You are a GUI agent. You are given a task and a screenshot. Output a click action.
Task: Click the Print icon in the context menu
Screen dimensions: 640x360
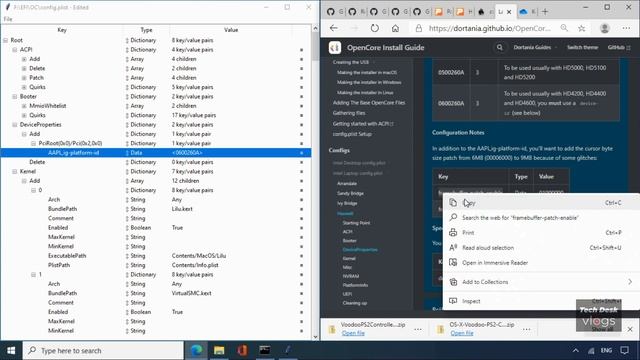click(453, 233)
